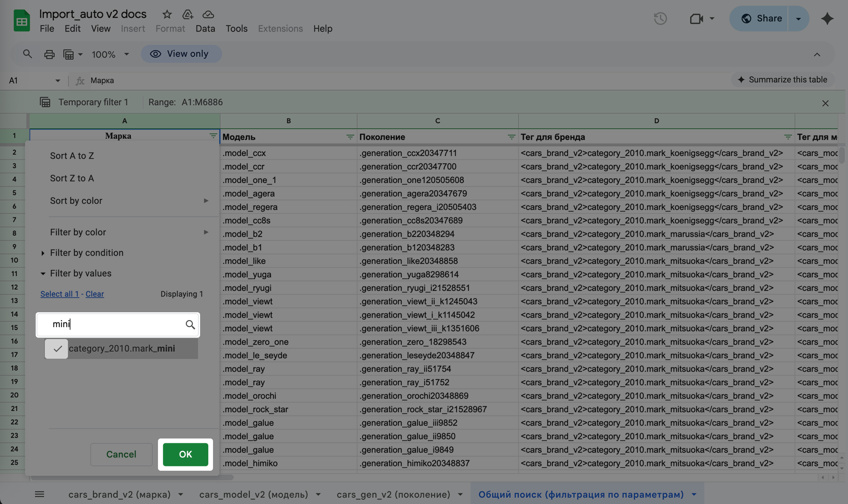Click the Gemini sparkle icon

pyautogui.click(x=827, y=18)
